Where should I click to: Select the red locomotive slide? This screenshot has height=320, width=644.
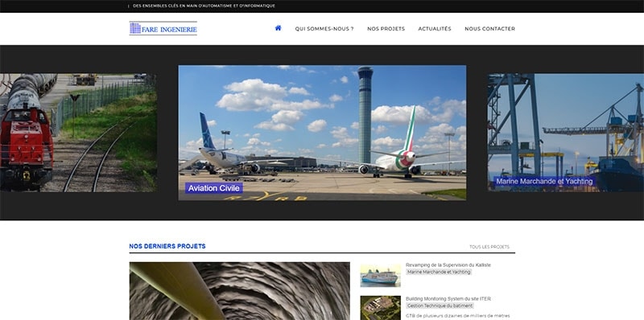[x=78, y=133]
